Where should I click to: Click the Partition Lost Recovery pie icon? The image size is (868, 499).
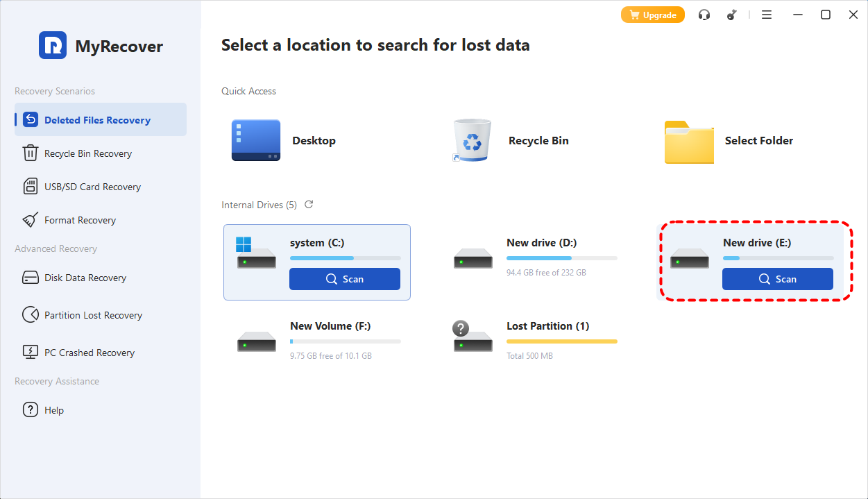[x=31, y=315]
